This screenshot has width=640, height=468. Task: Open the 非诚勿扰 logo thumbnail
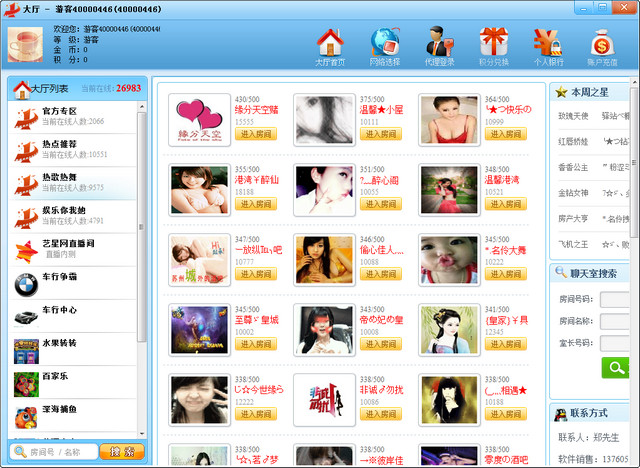[x=324, y=400]
